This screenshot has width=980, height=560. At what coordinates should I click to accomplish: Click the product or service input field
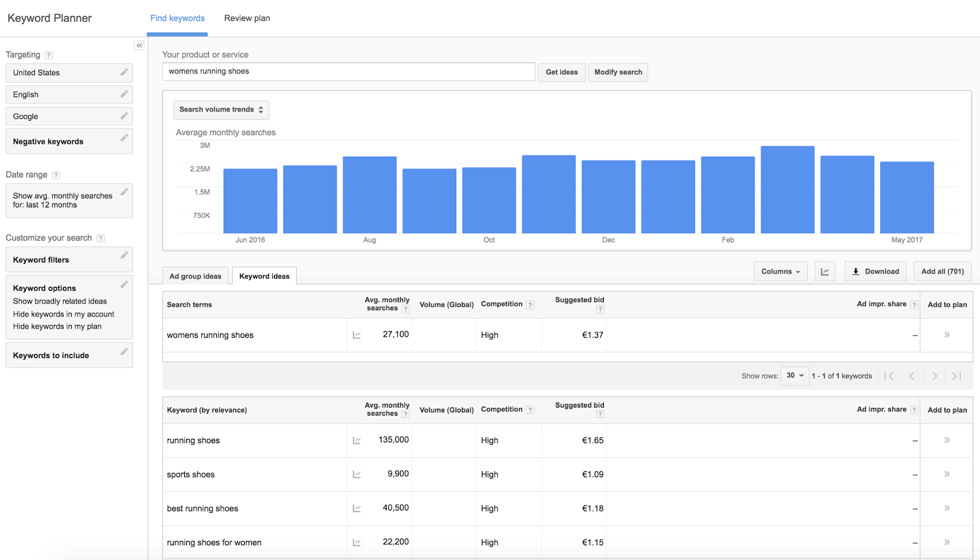[349, 72]
